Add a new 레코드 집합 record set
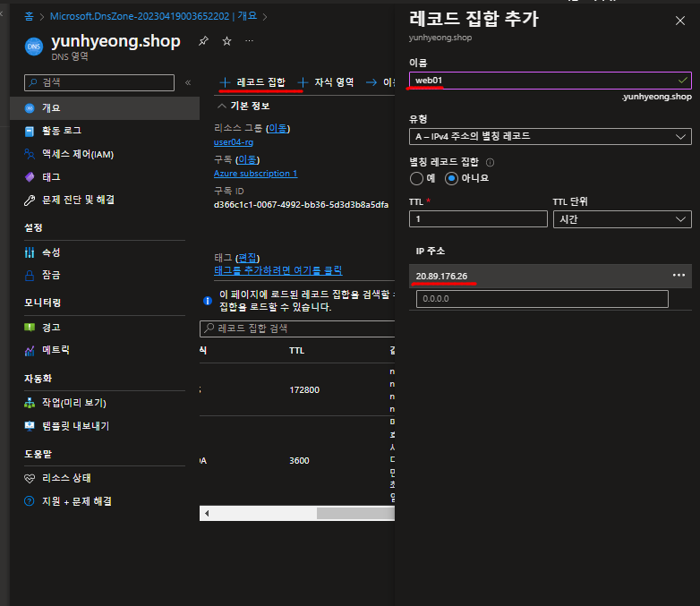 [x=252, y=82]
